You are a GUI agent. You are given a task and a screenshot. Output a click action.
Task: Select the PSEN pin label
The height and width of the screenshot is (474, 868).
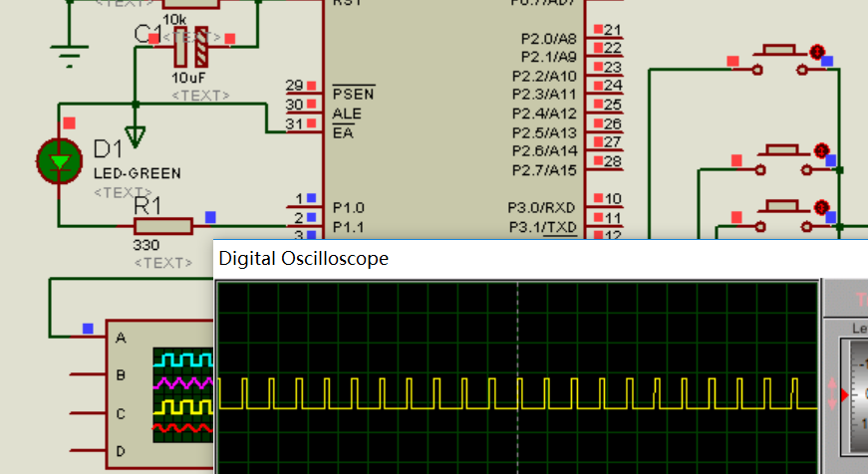pyautogui.click(x=353, y=94)
